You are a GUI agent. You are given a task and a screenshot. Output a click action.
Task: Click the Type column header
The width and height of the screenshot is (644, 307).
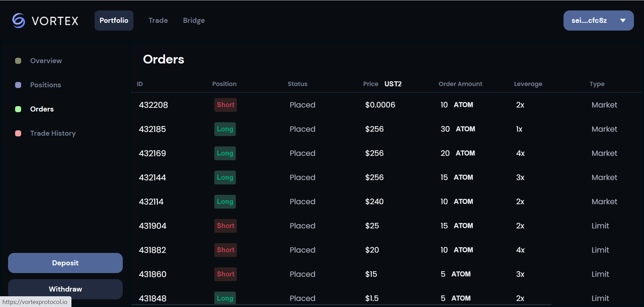[x=597, y=84]
